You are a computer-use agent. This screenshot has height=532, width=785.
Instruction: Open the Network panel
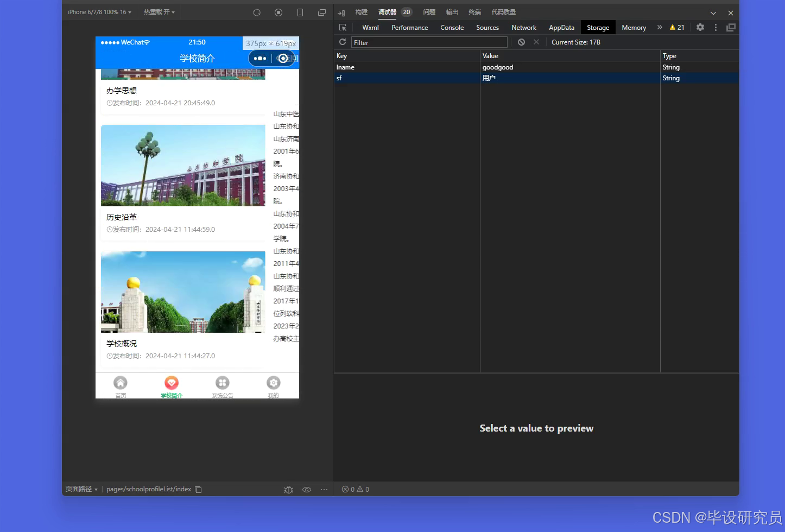point(524,28)
